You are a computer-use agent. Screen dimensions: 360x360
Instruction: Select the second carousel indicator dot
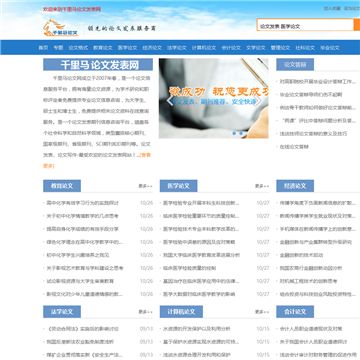(x=241, y=133)
